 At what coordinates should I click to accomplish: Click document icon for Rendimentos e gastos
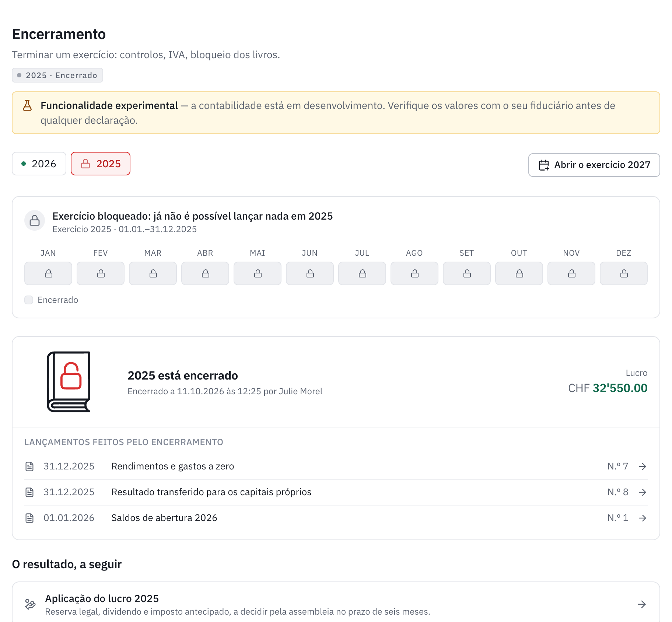29,466
